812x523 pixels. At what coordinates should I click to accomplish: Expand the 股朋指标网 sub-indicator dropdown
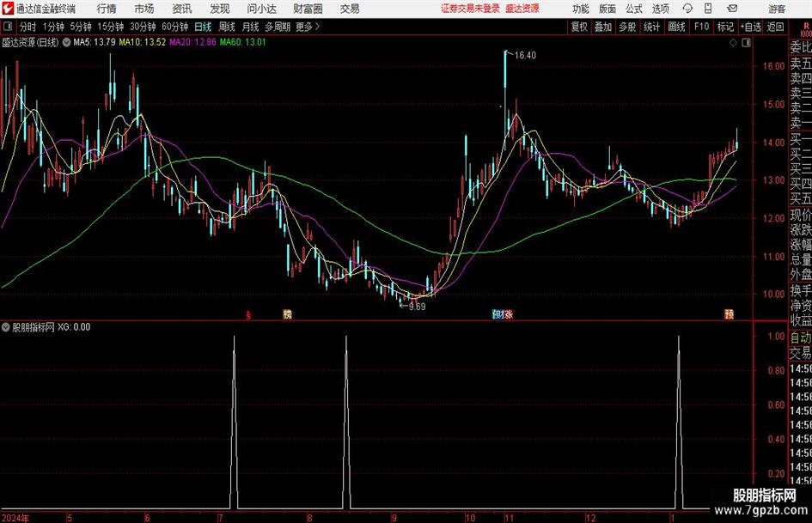pyautogui.click(x=6, y=327)
